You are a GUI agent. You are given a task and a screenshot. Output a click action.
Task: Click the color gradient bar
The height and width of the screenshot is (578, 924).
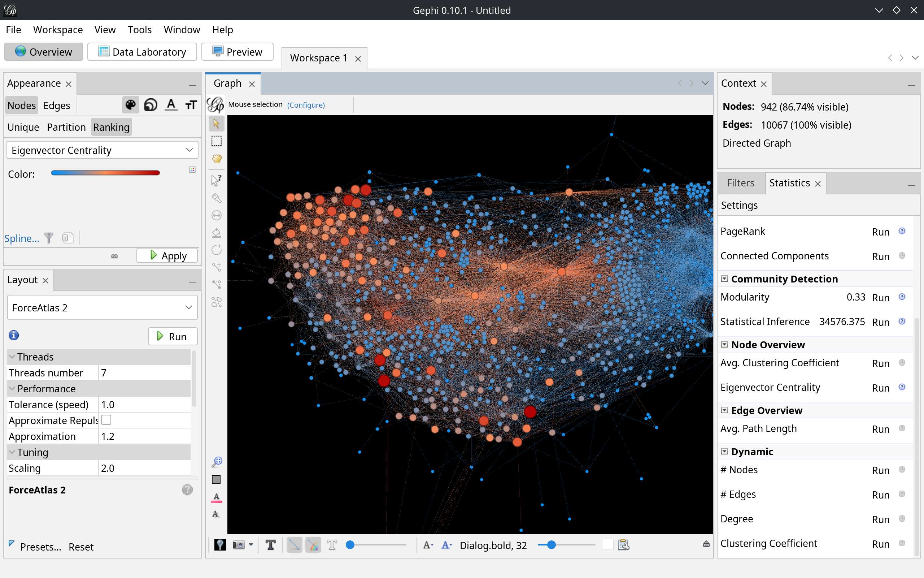[x=105, y=173]
